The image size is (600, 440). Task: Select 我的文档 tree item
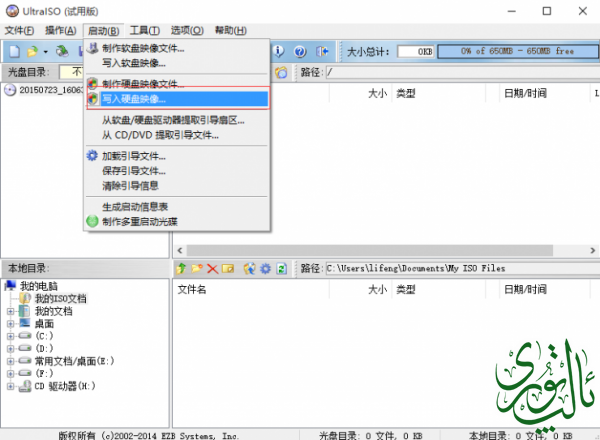click(x=54, y=311)
